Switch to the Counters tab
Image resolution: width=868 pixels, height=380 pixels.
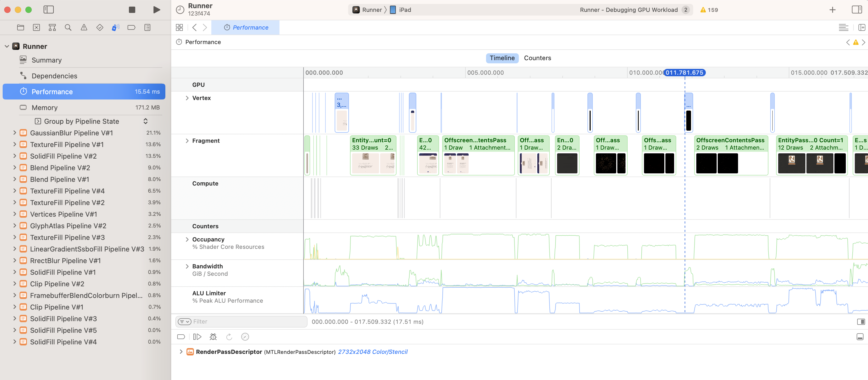click(x=537, y=58)
